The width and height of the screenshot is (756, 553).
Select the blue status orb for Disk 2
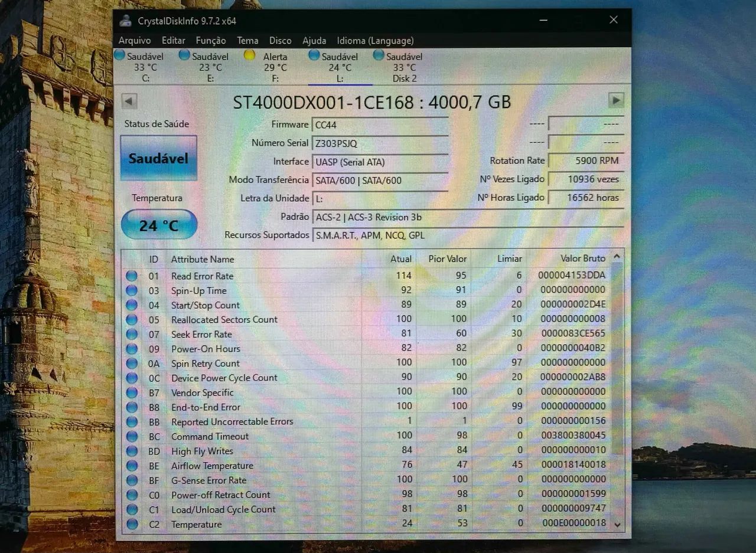379,55
